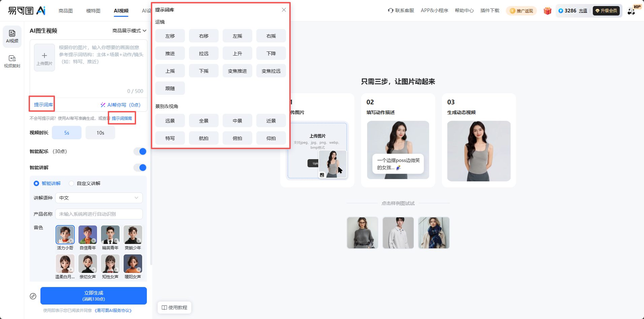Open 视频复刻 from the left sidebar
Image resolution: width=644 pixels, height=319 pixels.
point(12,61)
